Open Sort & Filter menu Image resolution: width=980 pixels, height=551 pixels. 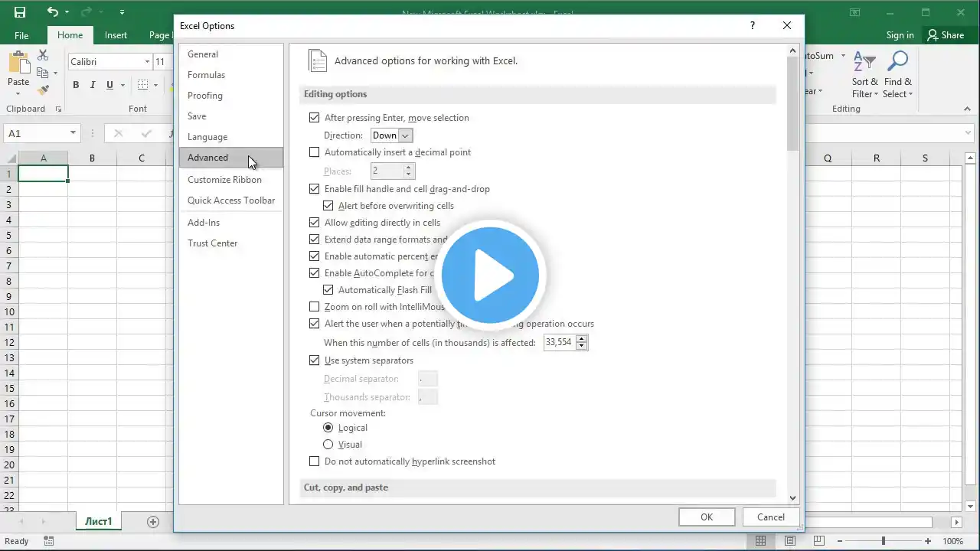[865, 75]
